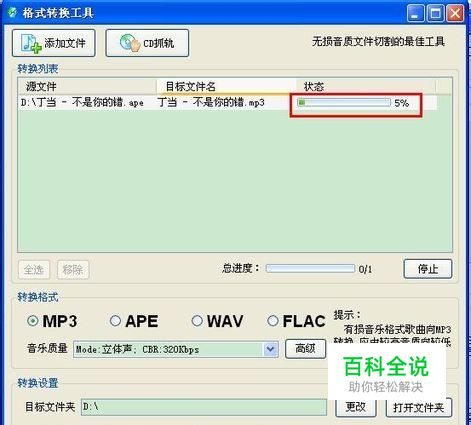This screenshot has height=425, width=471.
Task: Click the music note plus icon
Action: (x=30, y=43)
